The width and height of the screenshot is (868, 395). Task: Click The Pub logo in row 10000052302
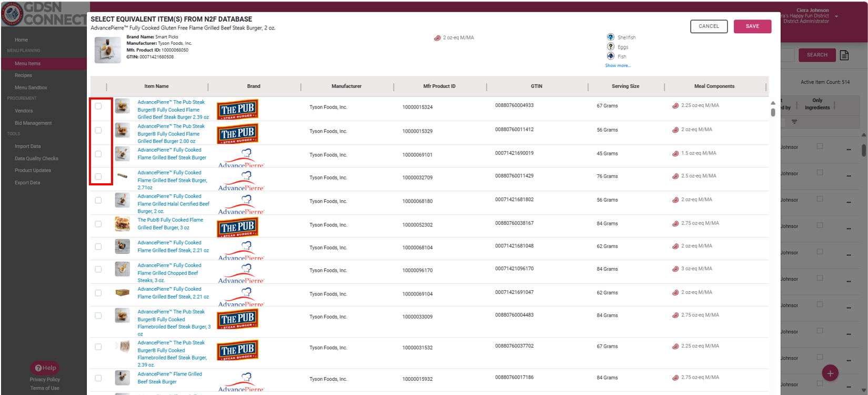pyautogui.click(x=238, y=227)
